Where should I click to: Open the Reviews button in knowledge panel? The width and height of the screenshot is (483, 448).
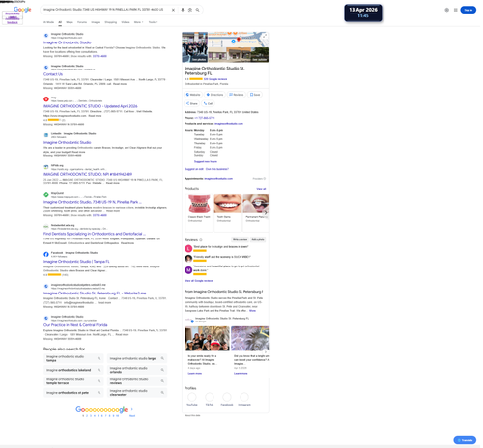click(237, 95)
